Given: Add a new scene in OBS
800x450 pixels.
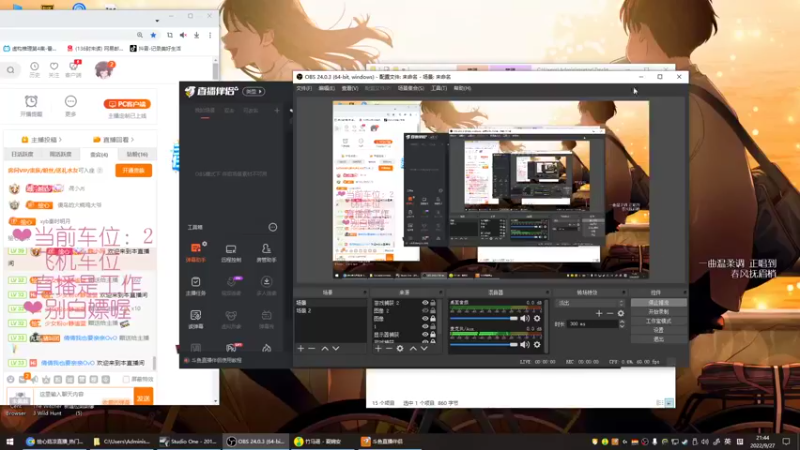Looking at the screenshot, I should [301, 348].
